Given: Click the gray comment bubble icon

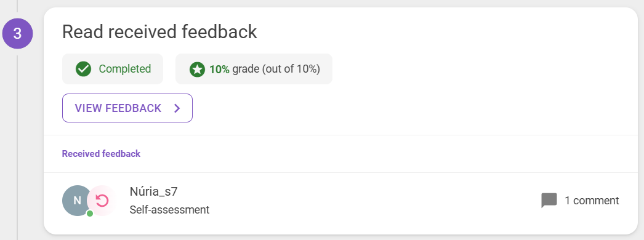Looking at the screenshot, I should tap(549, 201).
